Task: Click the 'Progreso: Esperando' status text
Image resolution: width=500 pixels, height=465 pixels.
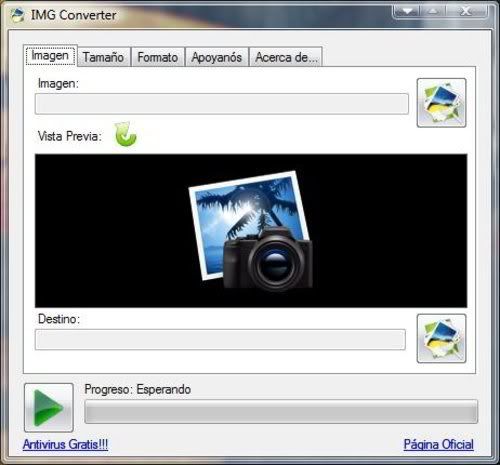Action: tap(138, 389)
